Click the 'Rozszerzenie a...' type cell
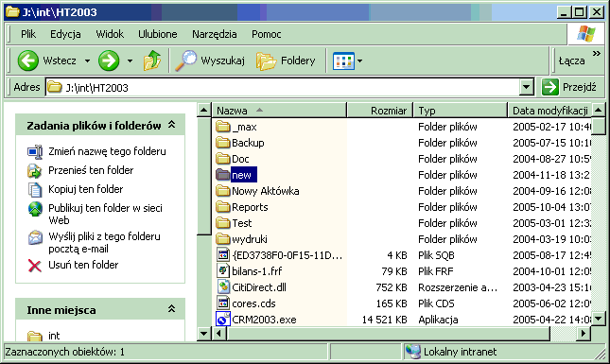This screenshot has height=364, width=610. [x=458, y=287]
